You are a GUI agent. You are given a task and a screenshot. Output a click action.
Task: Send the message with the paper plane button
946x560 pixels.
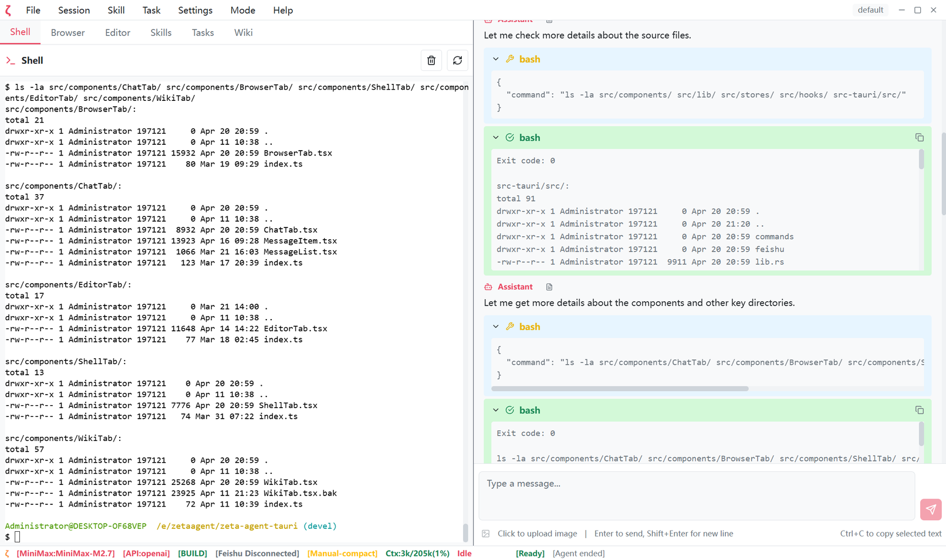[931, 510]
